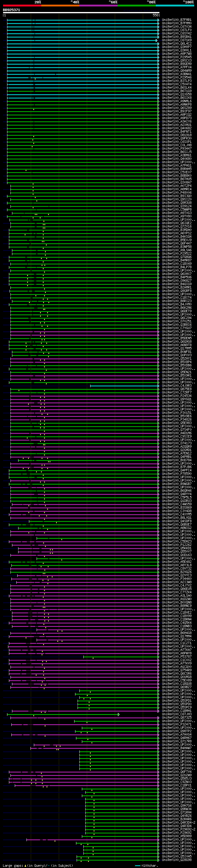The image size is (197, 868).
Task: Select hit label UniRef100_P32471
Action: click(x=176, y=725)
